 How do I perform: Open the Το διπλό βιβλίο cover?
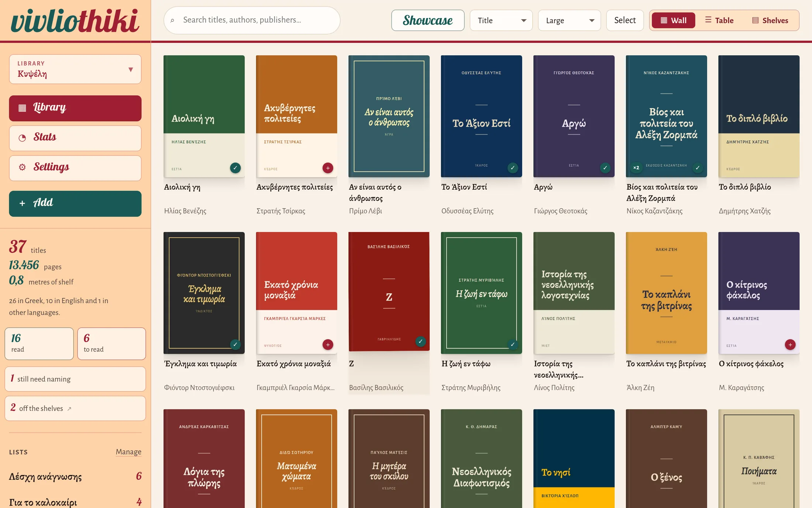[759, 116]
